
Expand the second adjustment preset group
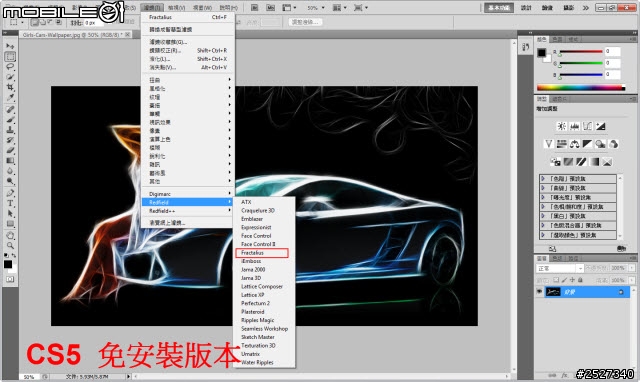543,188
